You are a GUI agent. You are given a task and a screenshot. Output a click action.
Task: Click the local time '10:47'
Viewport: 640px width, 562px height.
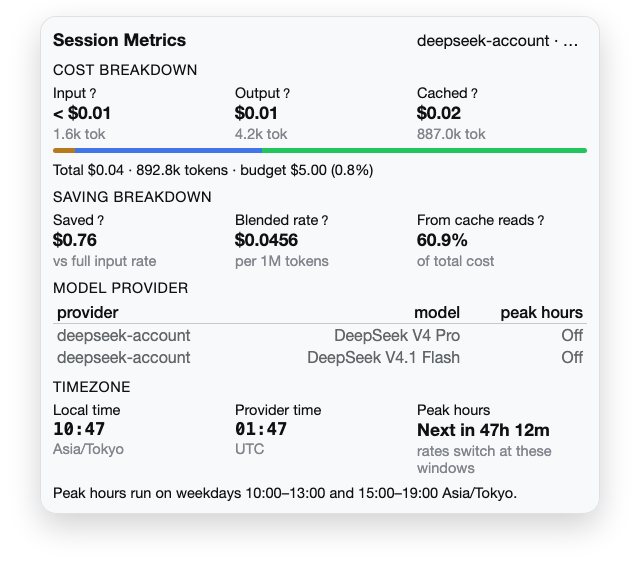tap(79, 429)
